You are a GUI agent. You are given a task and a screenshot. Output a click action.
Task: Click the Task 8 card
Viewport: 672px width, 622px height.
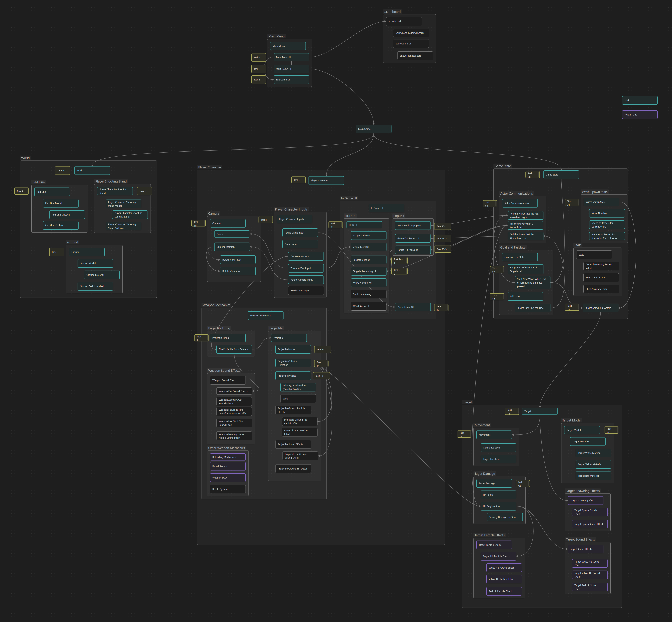pyautogui.click(x=299, y=180)
